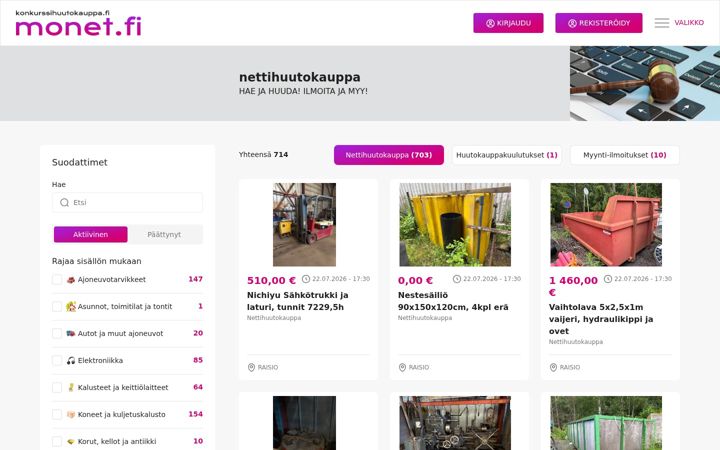Click the Koneet ja kuljetuskalusto icon
The image size is (720, 450).
pyautogui.click(x=71, y=415)
